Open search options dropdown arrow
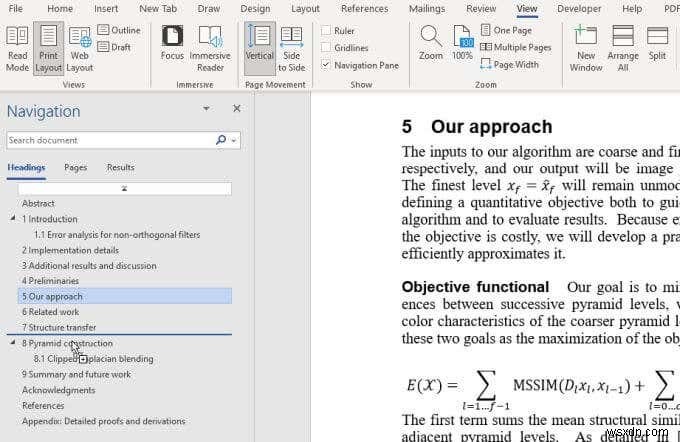The image size is (680, 442). pyautogui.click(x=234, y=140)
